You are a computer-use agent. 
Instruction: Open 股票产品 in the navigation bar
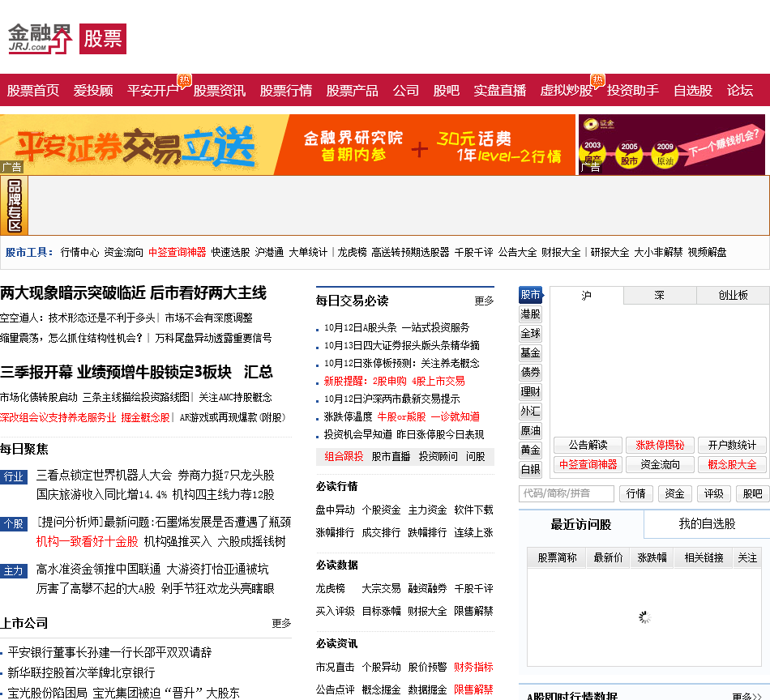point(352,91)
